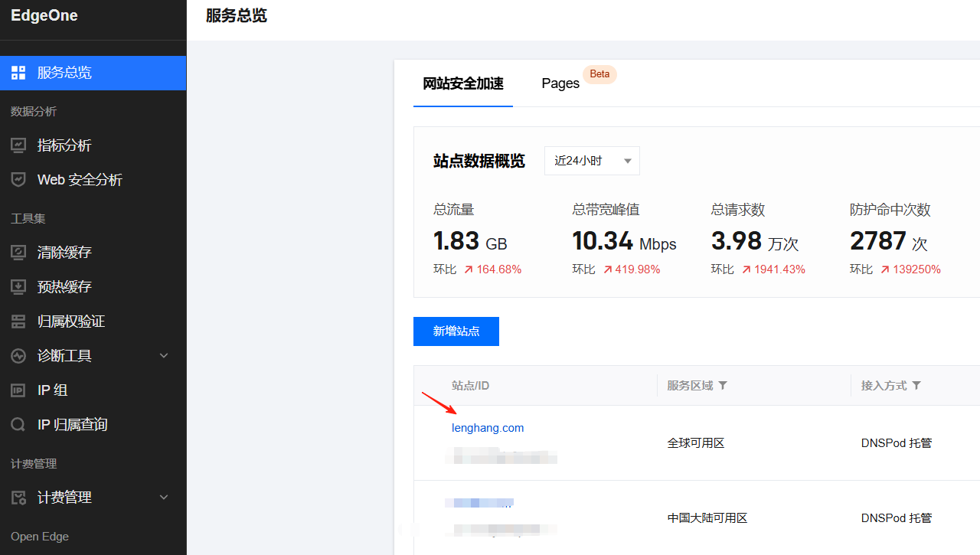Click the 全球可用区 cell
Image resolution: width=980 pixels, height=555 pixels.
(696, 442)
